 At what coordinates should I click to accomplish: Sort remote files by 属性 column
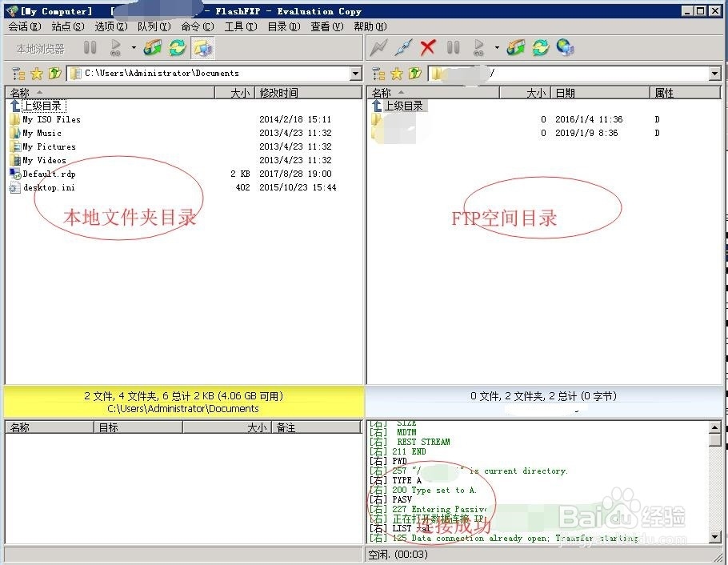pyautogui.click(x=685, y=93)
